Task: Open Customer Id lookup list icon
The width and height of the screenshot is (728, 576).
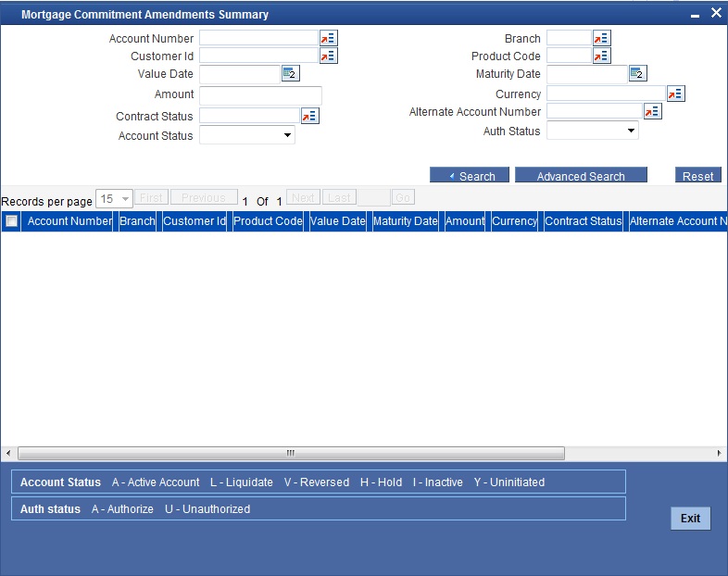Action: (328, 56)
